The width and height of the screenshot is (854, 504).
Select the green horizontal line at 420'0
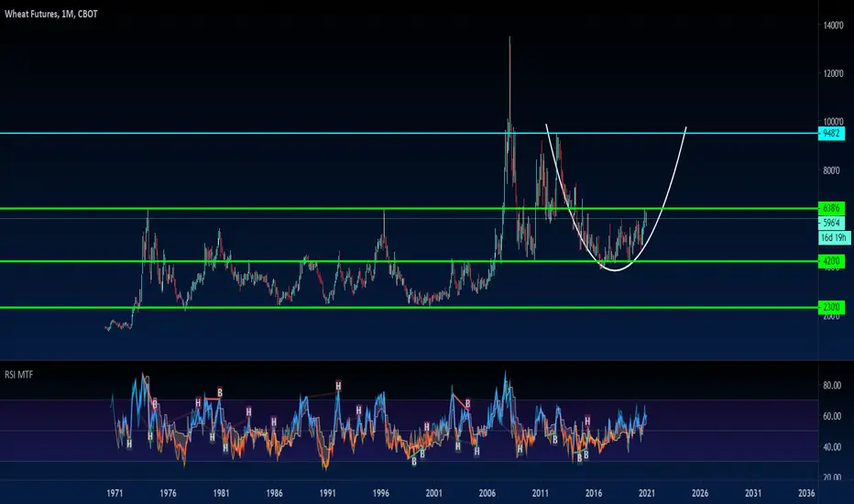[409, 261]
